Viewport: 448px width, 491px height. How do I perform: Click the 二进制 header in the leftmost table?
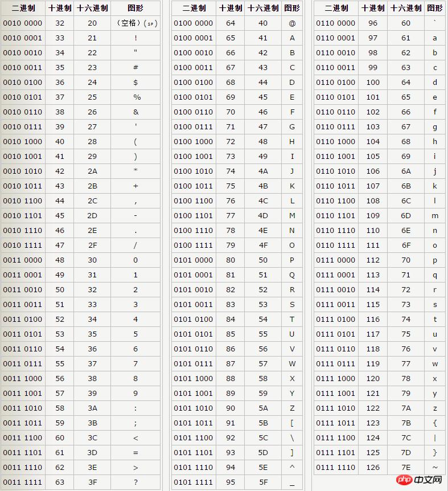point(23,8)
